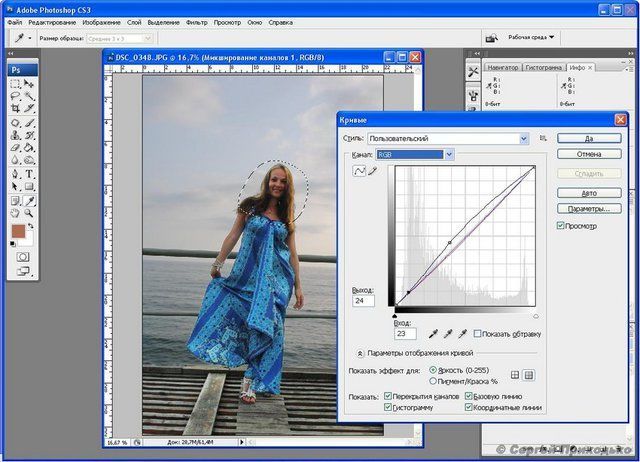
Task: Click the brown foreground color swatch
Action: (17, 231)
